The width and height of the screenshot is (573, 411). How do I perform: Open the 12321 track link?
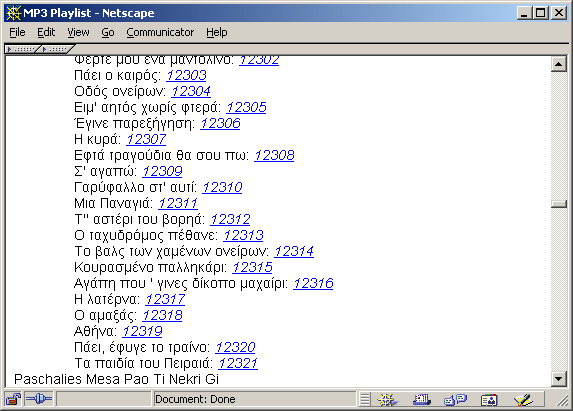(x=238, y=363)
